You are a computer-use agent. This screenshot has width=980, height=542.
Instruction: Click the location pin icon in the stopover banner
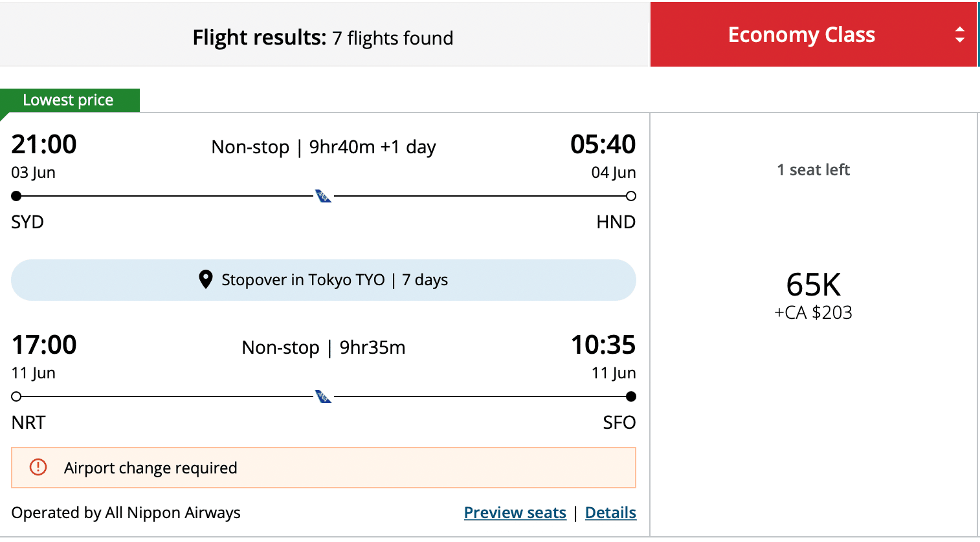[206, 279]
